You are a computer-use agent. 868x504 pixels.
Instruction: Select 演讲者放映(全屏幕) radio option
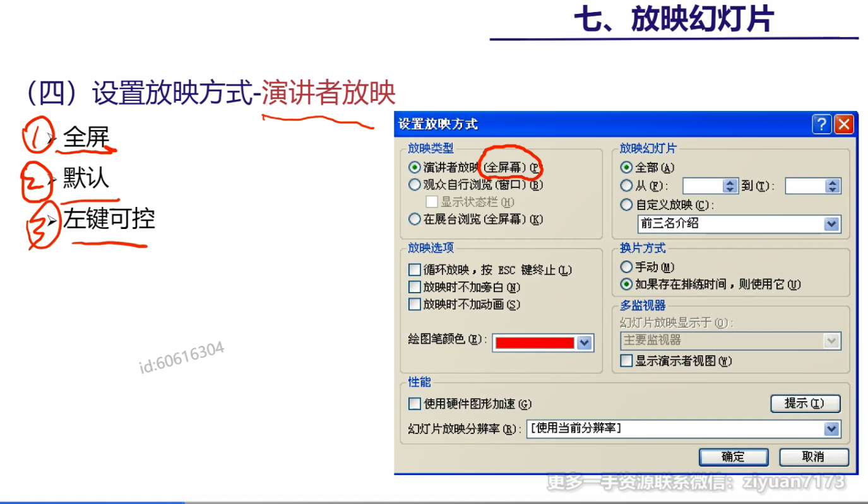(x=414, y=168)
